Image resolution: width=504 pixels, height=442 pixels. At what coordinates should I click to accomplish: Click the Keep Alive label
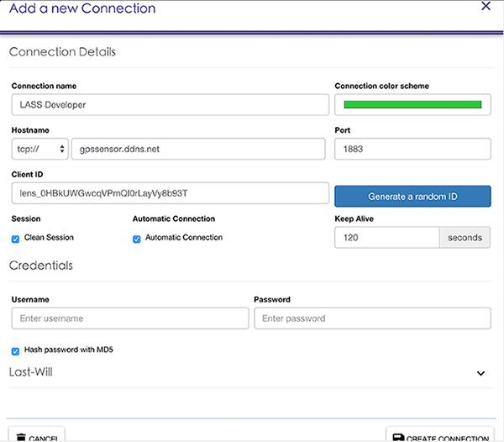click(354, 218)
